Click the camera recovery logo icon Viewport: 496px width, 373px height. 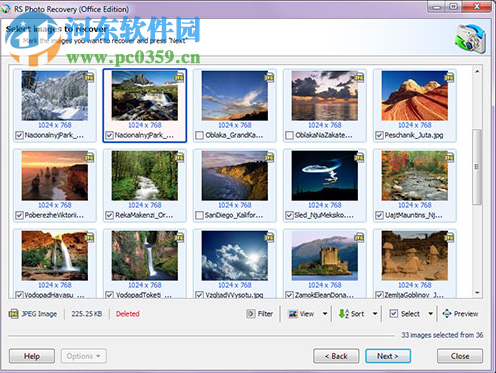point(471,38)
